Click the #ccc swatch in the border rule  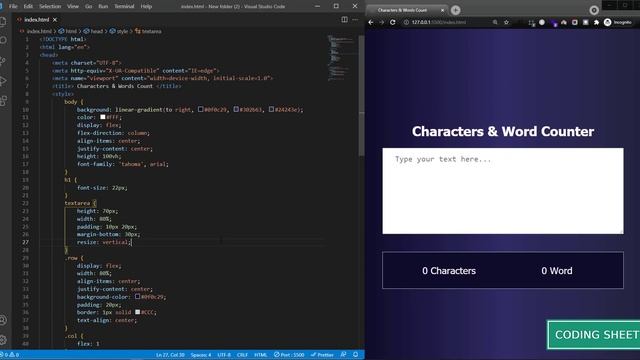pos(138,312)
